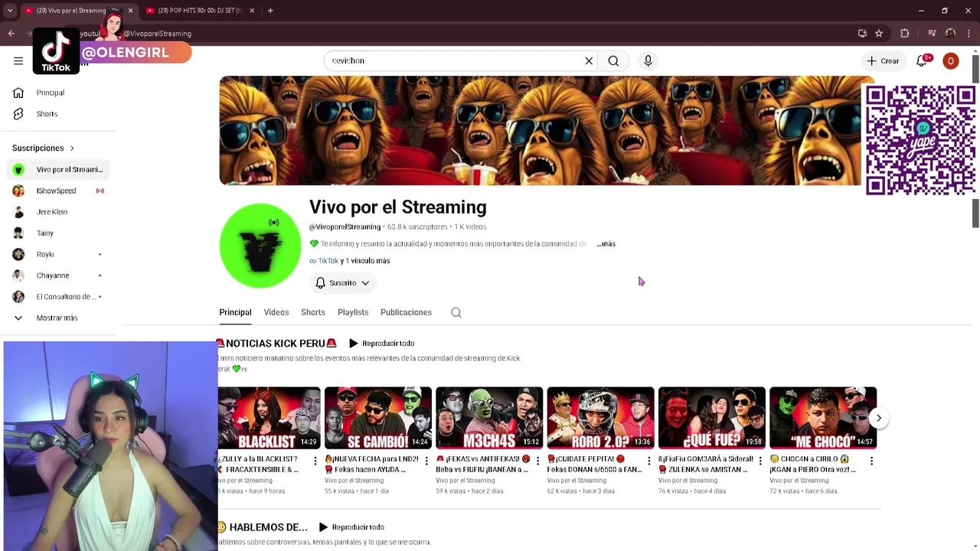Open options menu for BLACKLIST video
The image size is (980, 551).
(x=315, y=461)
